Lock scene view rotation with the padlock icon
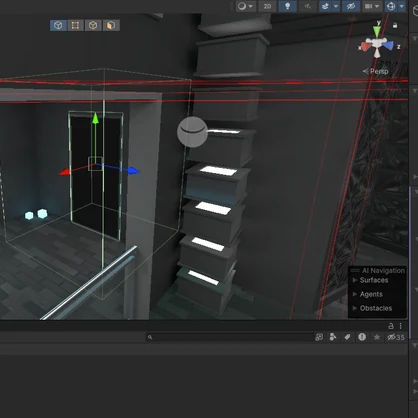Image resolution: width=418 pixels, height=418 pixels. click(x=395, y=25)
